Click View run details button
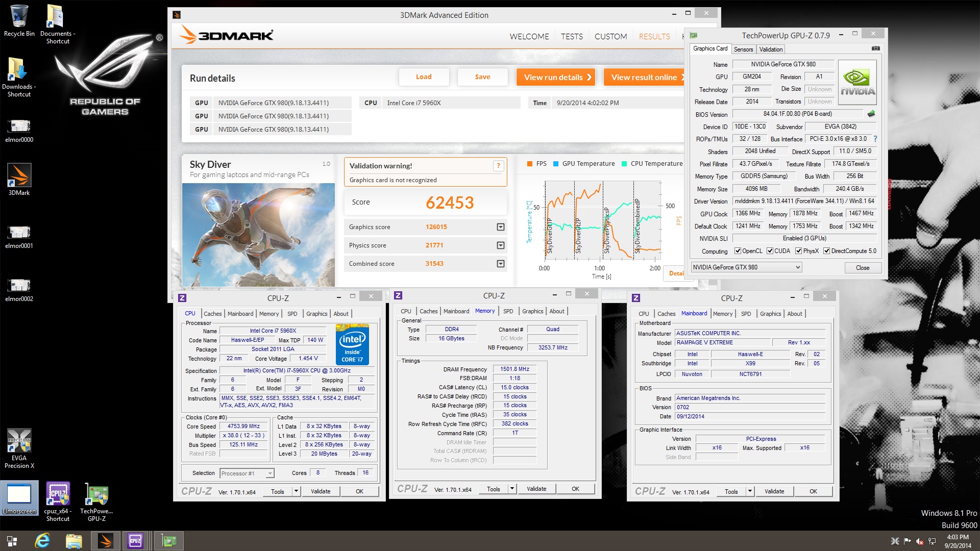 (x=556, y=77)
